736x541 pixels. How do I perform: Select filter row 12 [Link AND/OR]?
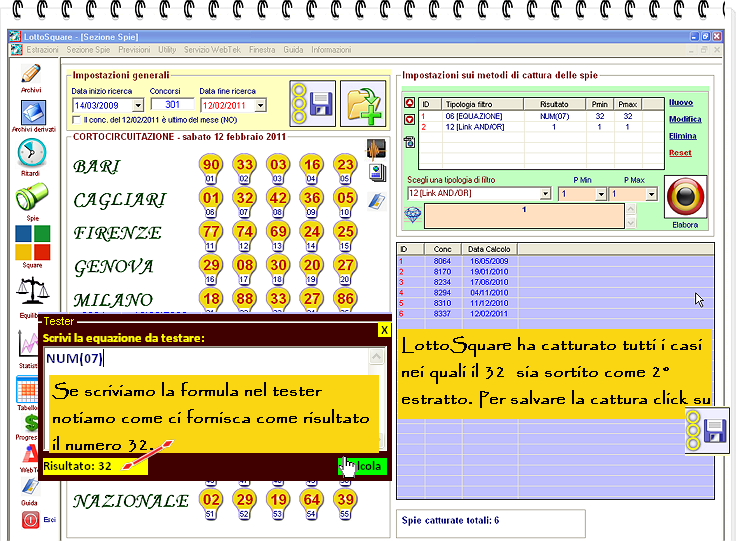coord(541,127)
